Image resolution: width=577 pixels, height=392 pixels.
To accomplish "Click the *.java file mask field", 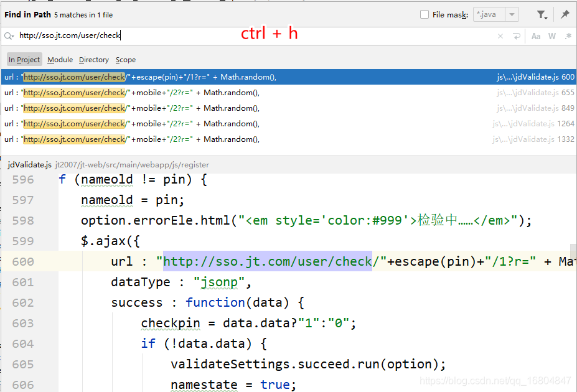I will [x=489, y=15].
